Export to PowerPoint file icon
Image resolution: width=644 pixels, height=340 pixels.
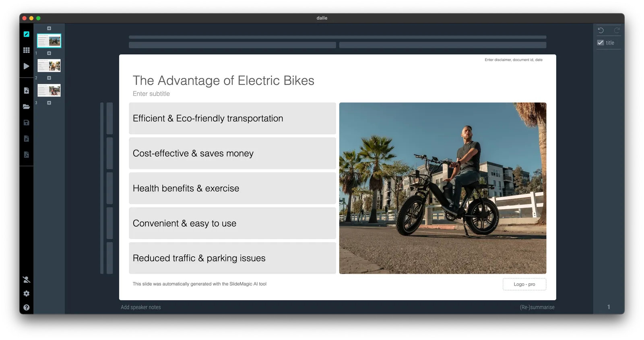click(x=27, y=139)
